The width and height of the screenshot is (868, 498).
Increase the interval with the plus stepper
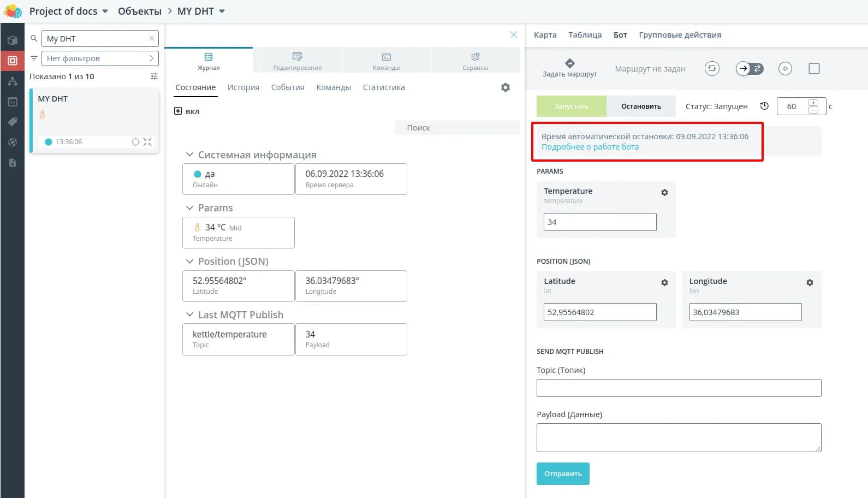coord(813,103)
